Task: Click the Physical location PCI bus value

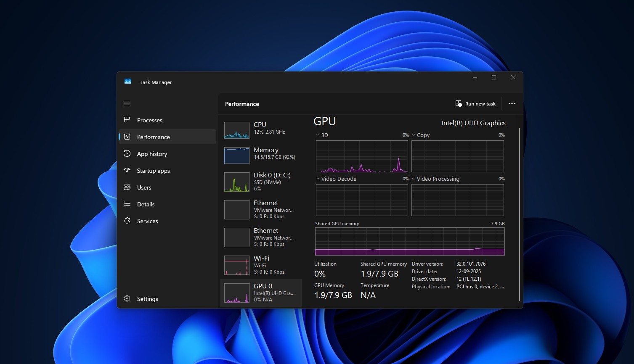Action: pos(480,287)
